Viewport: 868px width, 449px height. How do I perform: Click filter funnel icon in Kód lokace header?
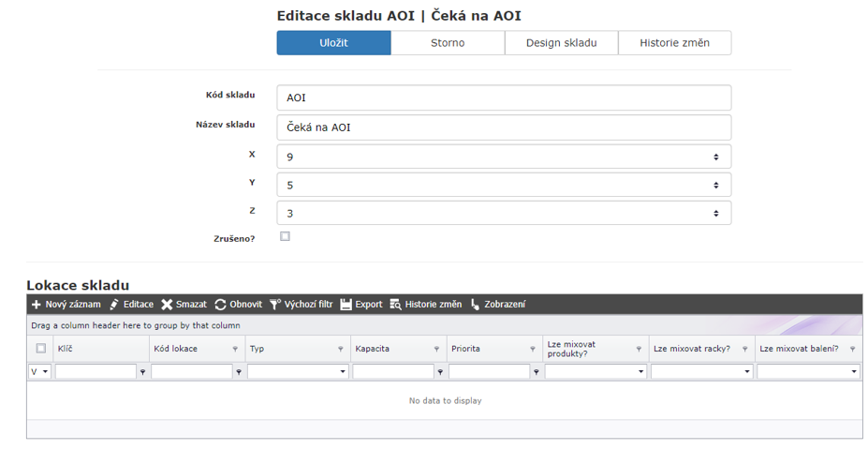tap(234, 349)
